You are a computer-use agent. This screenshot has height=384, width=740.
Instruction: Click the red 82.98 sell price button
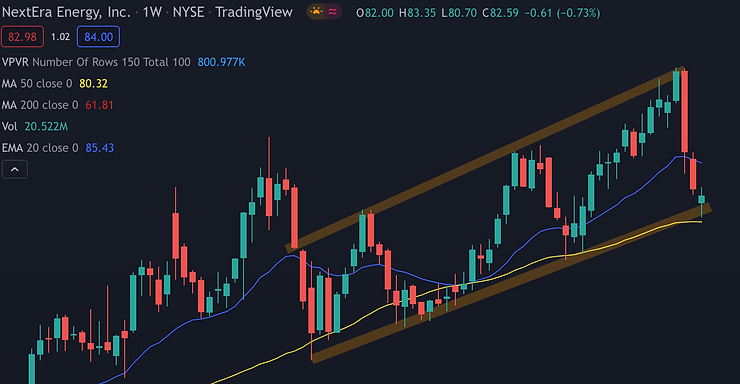click(22, 37)
